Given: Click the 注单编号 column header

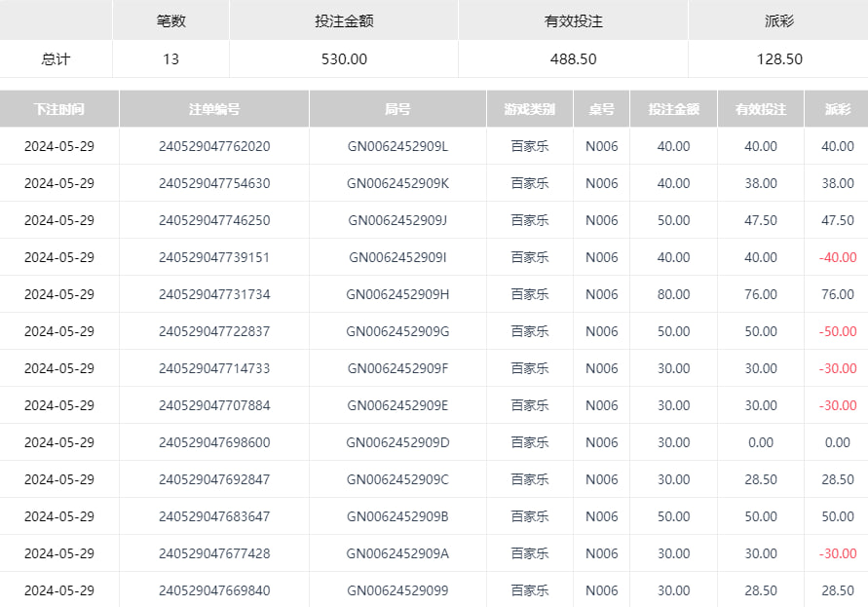Looking at the screenshot, I should (x=214, y=109).
